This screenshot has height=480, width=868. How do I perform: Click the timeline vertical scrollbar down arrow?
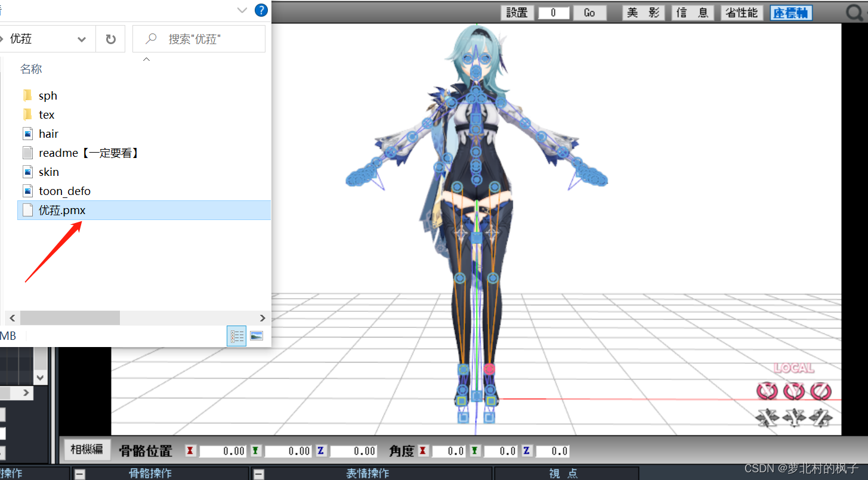click(x=40, y=377)
